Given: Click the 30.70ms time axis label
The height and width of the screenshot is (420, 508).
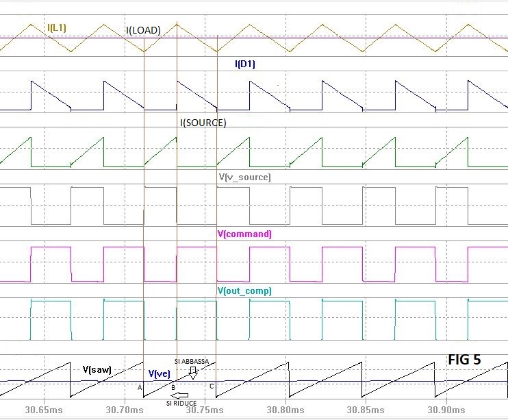Looking at the screenshot, I should pyautogui.click(x=125, y=410).
